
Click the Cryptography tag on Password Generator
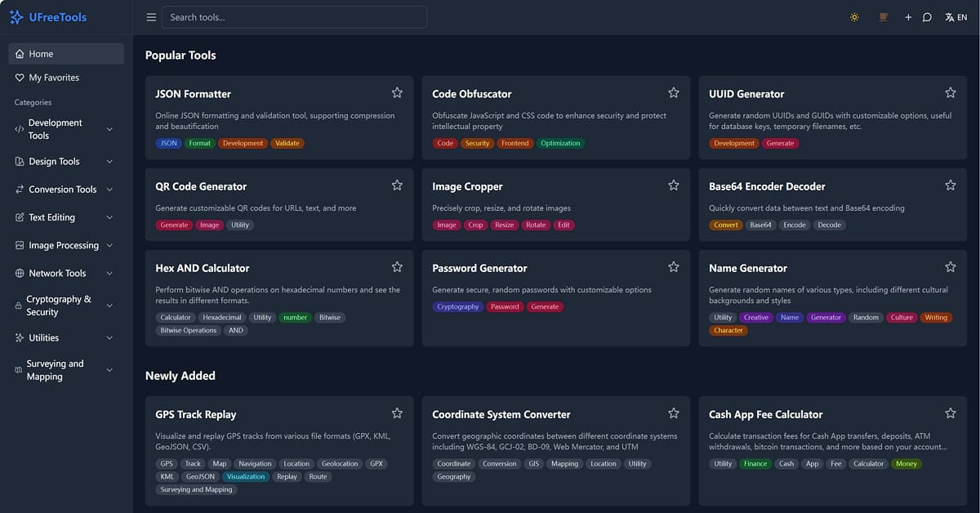click(x=457, y=306)
